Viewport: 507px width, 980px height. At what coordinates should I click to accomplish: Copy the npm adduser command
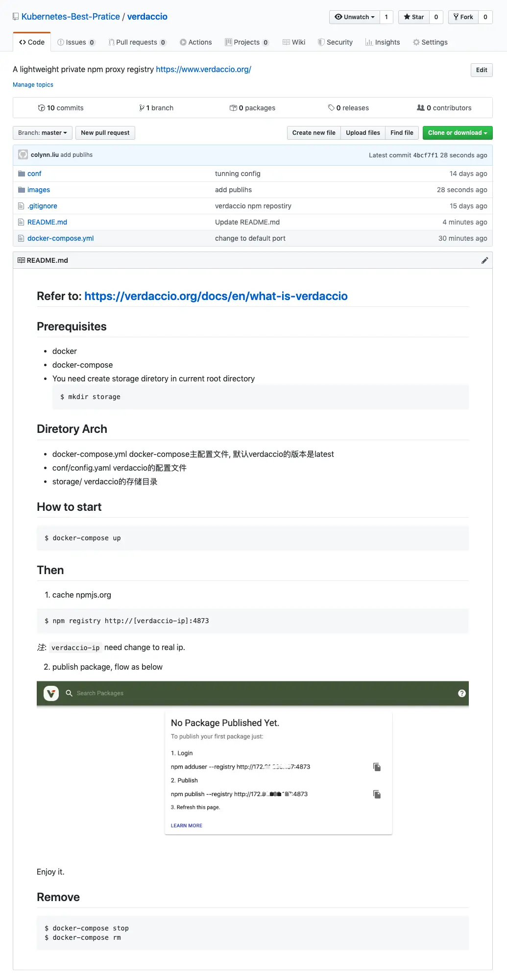pyautogui.click(x=377, y=767)
